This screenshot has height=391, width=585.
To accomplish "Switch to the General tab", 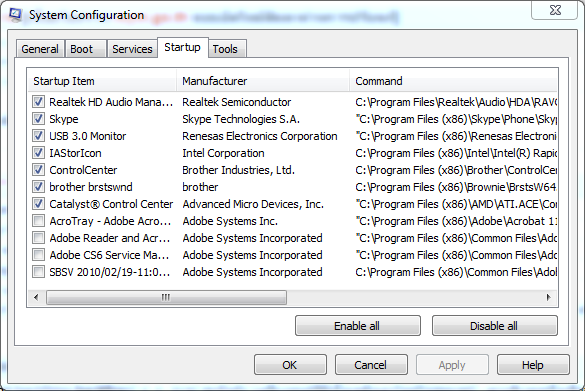I will coord(40,49).
